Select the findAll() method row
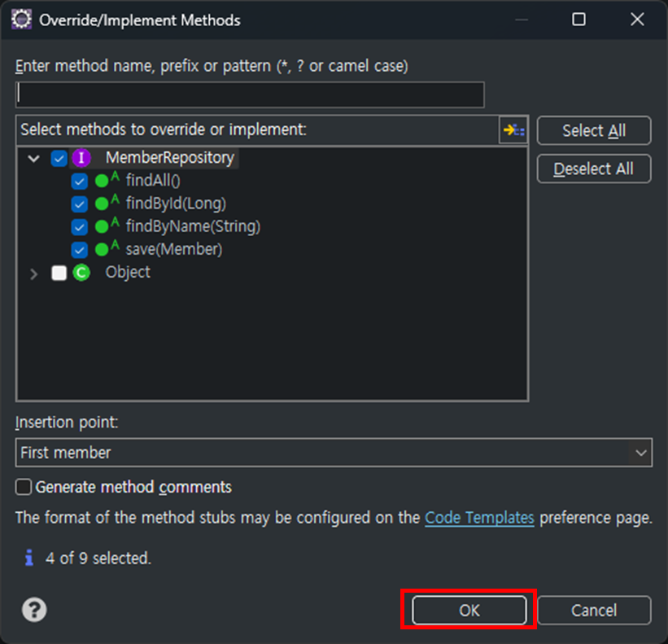The height and width of the screenshot is (644, 668). click(x=153, y=180)
